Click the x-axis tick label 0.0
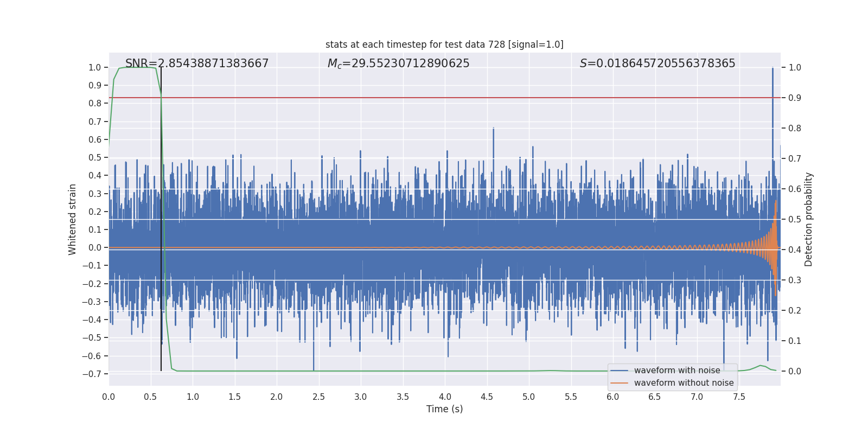The width and height of the screenshot is (868, 434). 108,397
